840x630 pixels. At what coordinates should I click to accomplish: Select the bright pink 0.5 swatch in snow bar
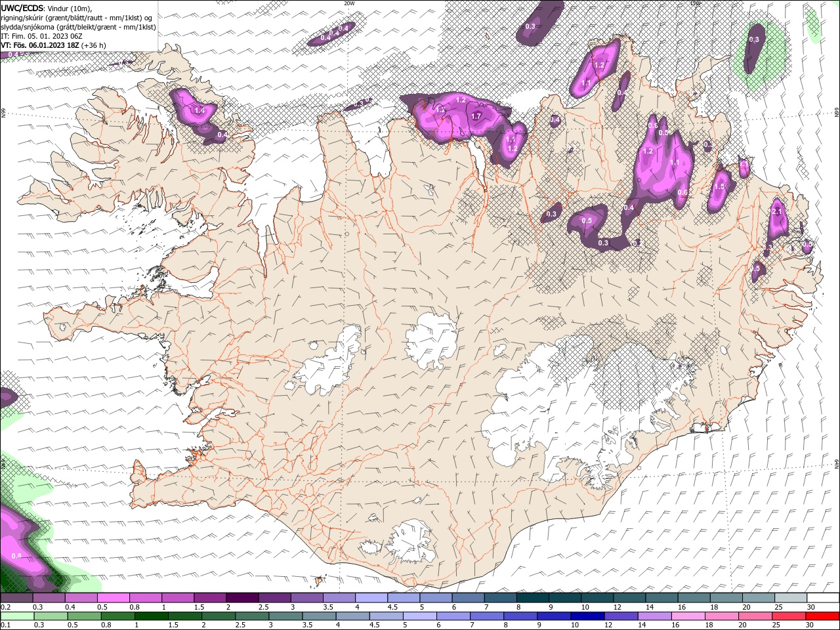(x=113, y=597)
